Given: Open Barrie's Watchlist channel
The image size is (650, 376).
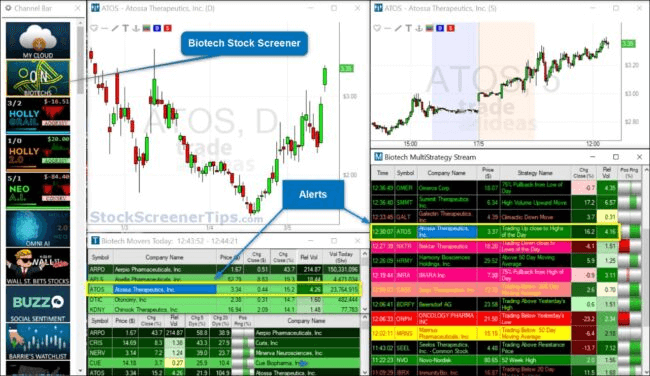Looking at the screenshot, I should tap(38, 342).
